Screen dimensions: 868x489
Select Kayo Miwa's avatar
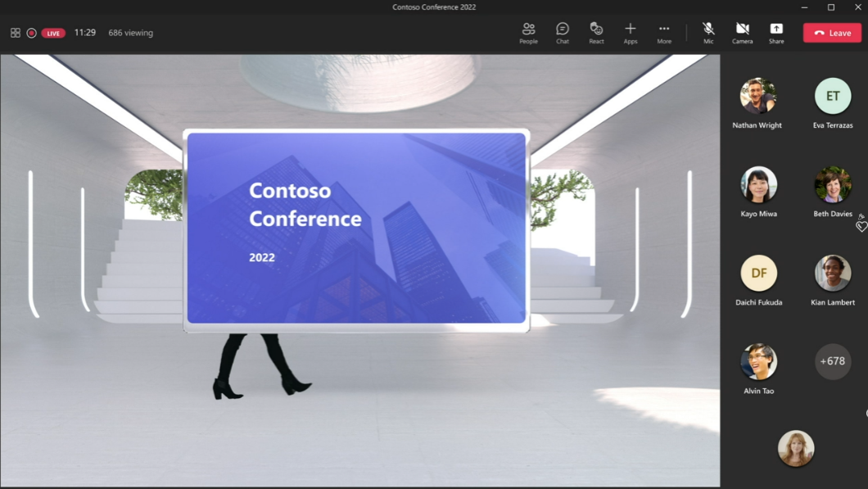[x=758, y=184]
